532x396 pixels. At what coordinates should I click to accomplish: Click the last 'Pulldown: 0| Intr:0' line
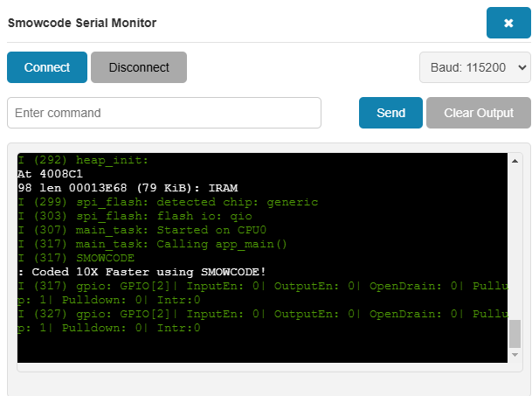(109, 328)
